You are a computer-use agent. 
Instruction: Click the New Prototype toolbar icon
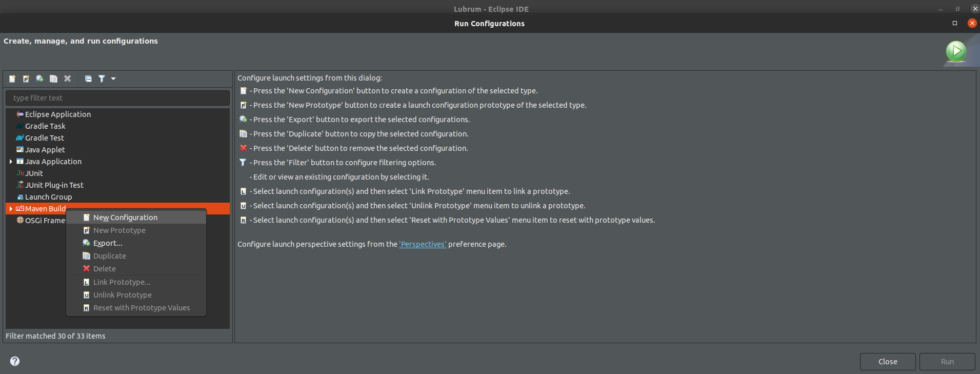pyautogui.click(x=26, y=78)
